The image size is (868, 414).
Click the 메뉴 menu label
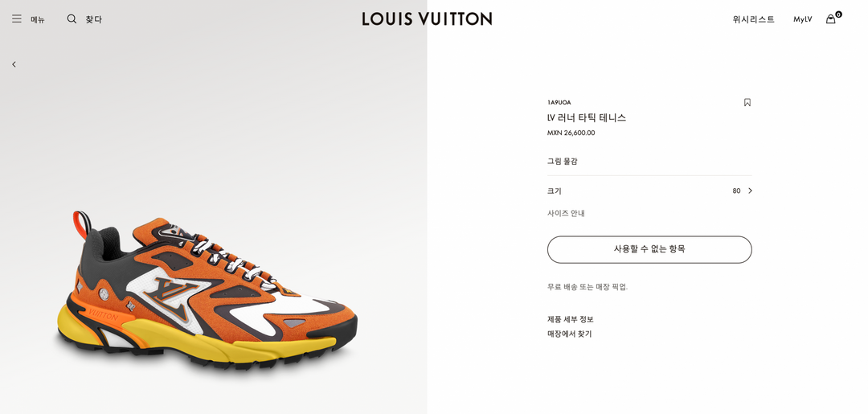point(37,20)
